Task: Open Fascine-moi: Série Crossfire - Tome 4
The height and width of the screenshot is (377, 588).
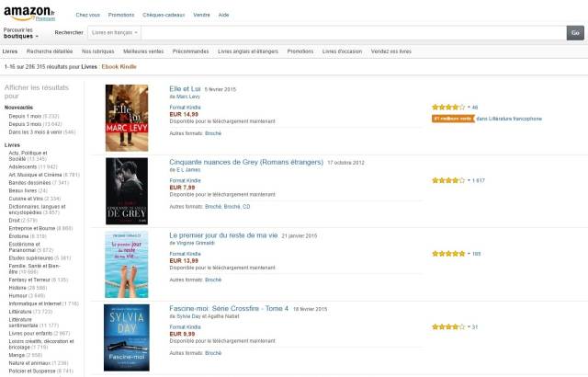Action: coord(229,309)
